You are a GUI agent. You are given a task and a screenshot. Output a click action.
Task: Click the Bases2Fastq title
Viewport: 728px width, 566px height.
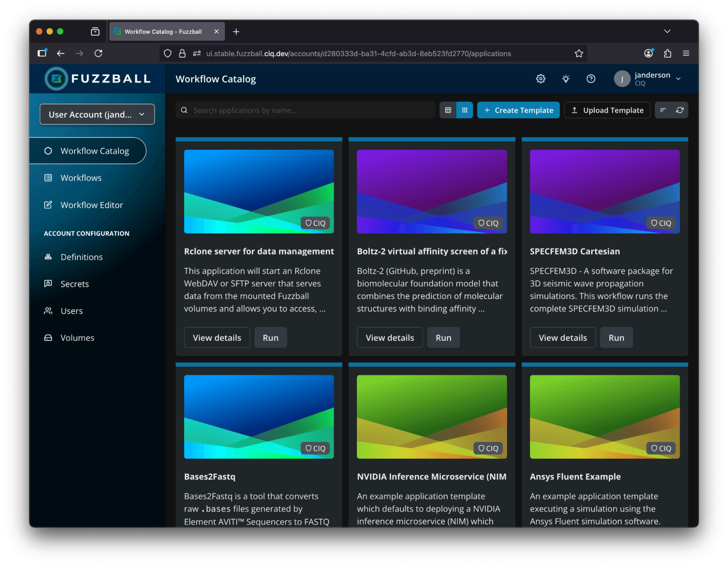click(210, 476)
